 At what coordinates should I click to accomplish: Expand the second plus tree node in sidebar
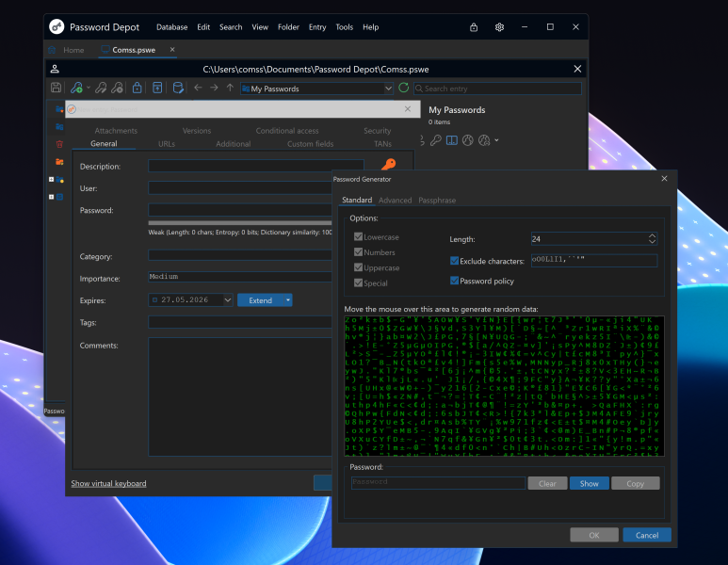point(52,197)
